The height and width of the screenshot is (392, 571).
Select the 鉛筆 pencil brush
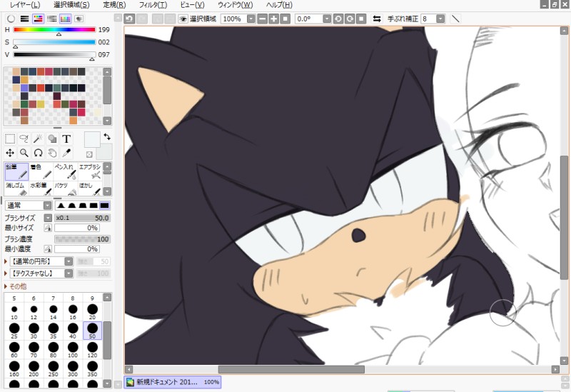click(16, 171)
